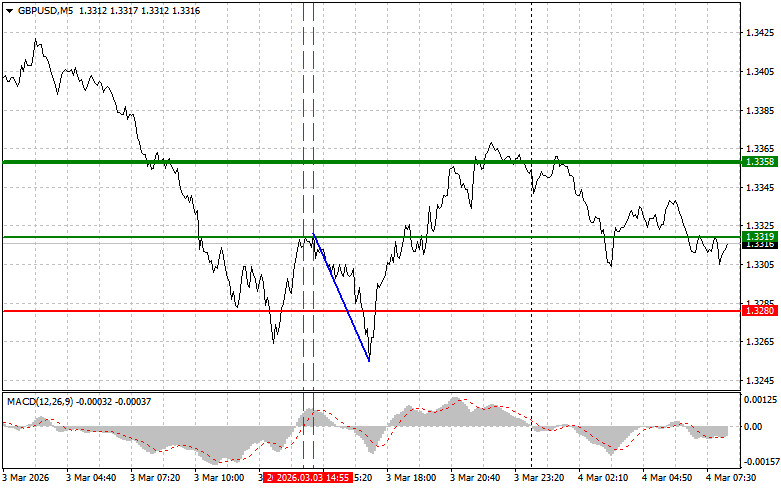
Task: Click the -0.00157 value on MACD scale
Action: 757,461
